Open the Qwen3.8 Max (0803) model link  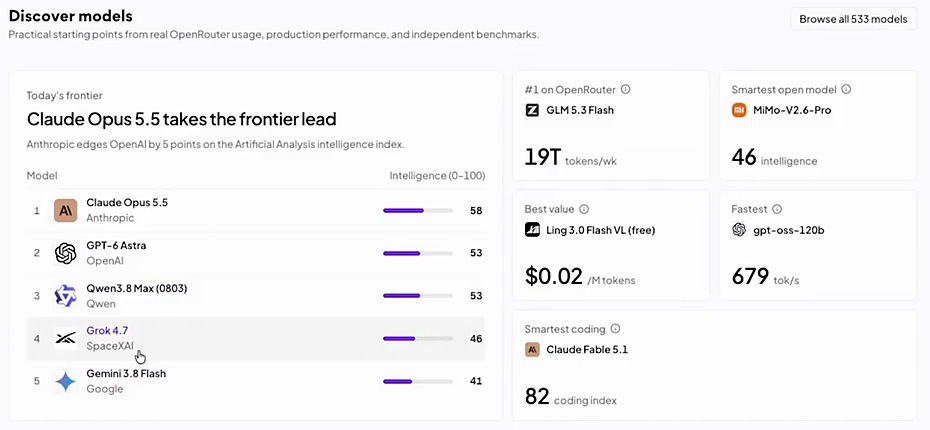click(136, 288)
